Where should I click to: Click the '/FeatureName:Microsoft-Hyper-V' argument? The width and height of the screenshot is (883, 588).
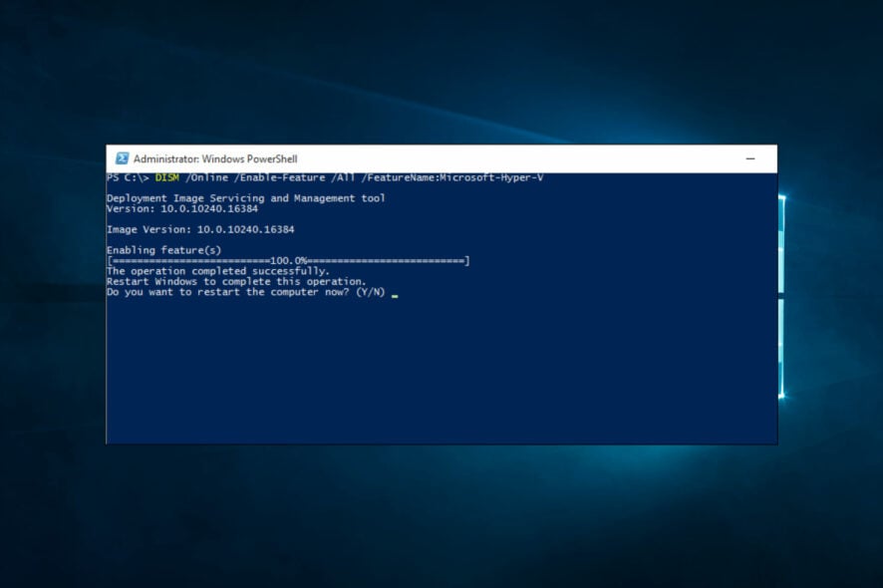[452, 177]
